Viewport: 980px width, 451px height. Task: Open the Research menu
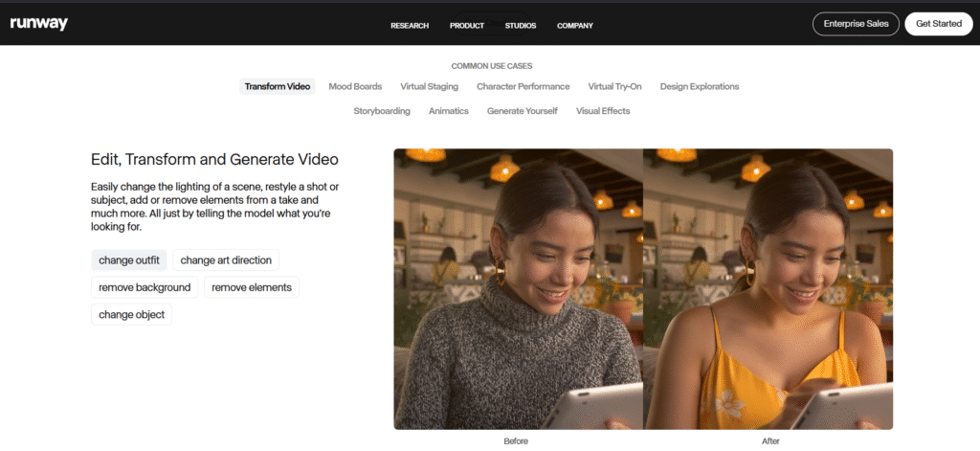click(410, 26)
